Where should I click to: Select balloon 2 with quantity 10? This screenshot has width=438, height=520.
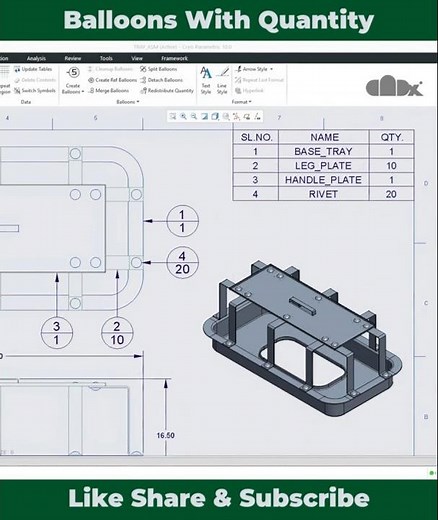(117, 333)
